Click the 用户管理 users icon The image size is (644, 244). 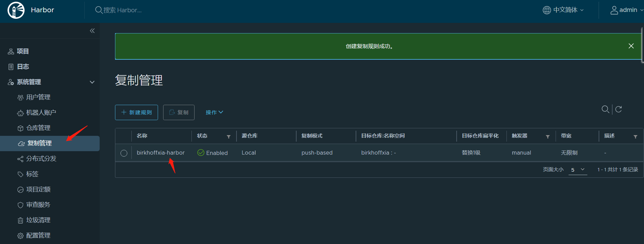tap(20, 98)
